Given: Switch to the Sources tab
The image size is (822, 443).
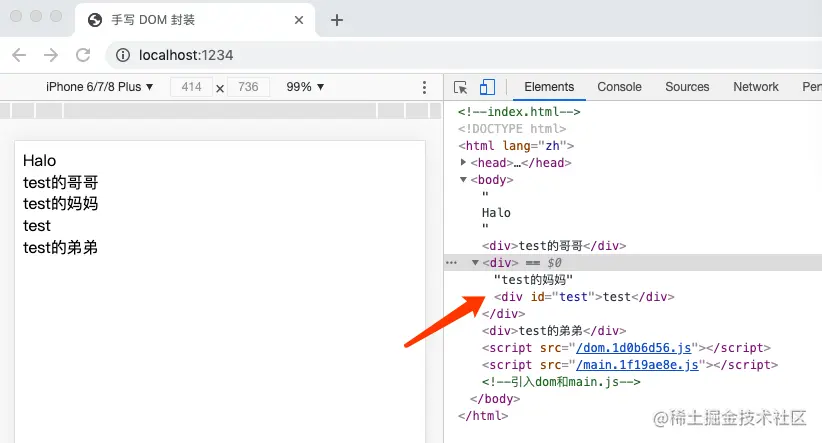Looking at the screenshot, I should [x=687, y=87].
